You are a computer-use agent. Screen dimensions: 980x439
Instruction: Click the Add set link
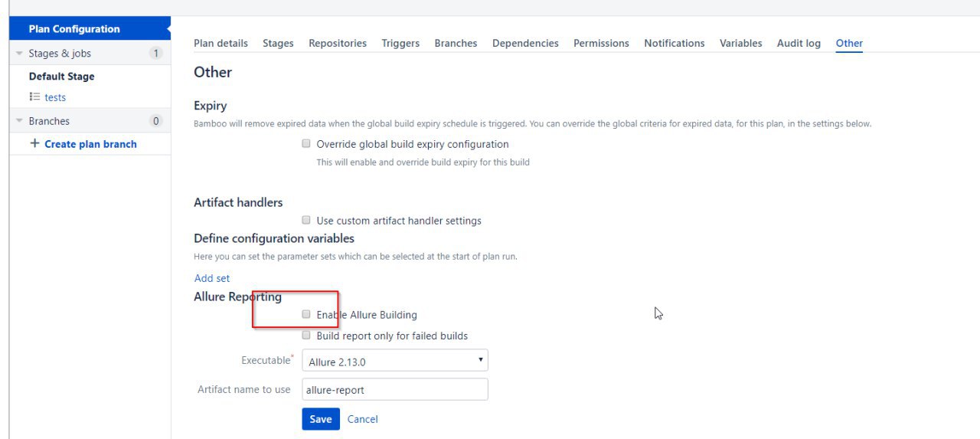click(x=212, y=278)
